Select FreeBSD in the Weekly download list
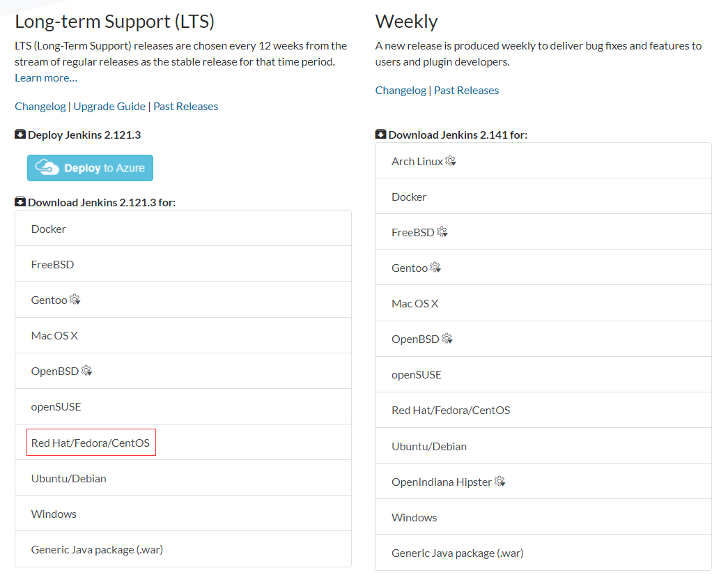The height and width of the screenshot is (582, 728). point(543,232)
